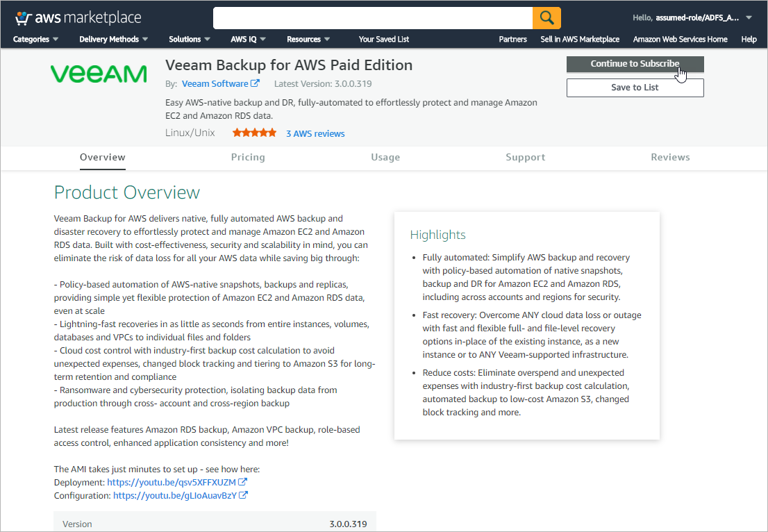Click Save to List button
Viewport: 768px width, 532px height.
point(635,88)
